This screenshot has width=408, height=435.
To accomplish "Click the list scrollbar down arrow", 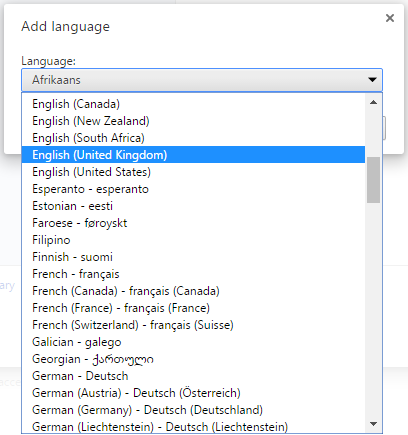I will tap(373, 424).
